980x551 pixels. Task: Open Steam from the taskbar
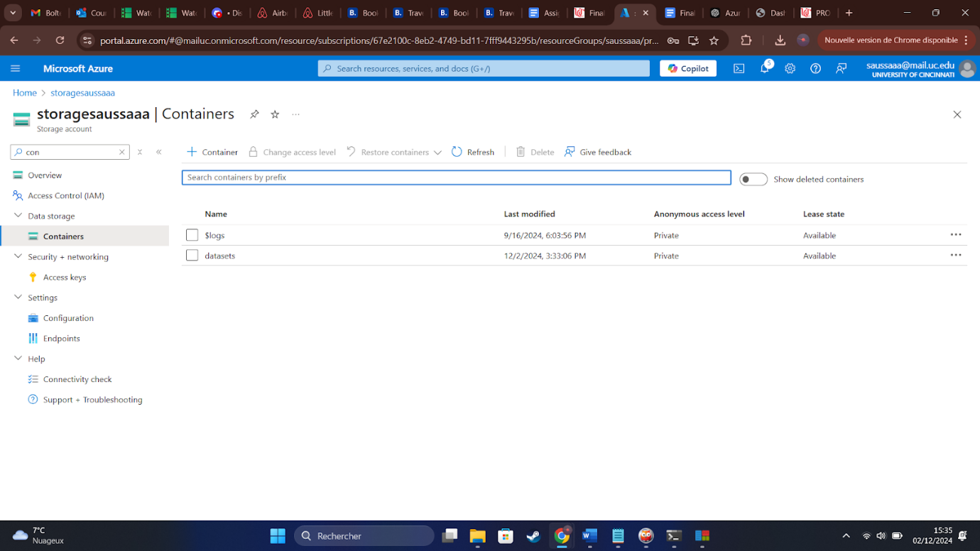click(x=533, y=536)
